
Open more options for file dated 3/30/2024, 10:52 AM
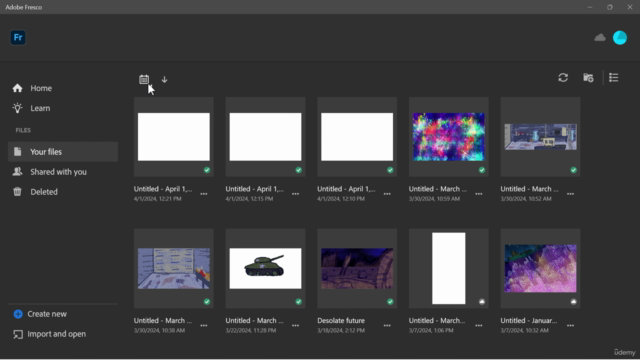pos(570,194)
